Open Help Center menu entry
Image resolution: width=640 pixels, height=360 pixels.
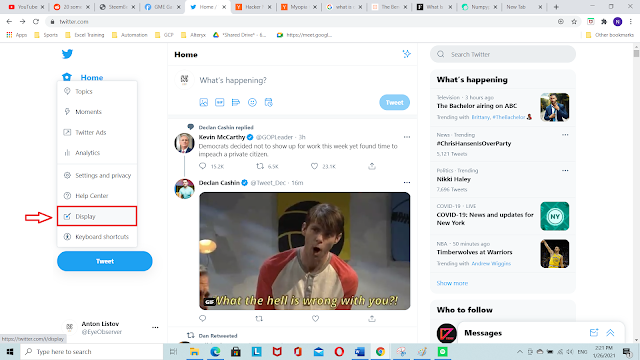(x=97, y=196)
